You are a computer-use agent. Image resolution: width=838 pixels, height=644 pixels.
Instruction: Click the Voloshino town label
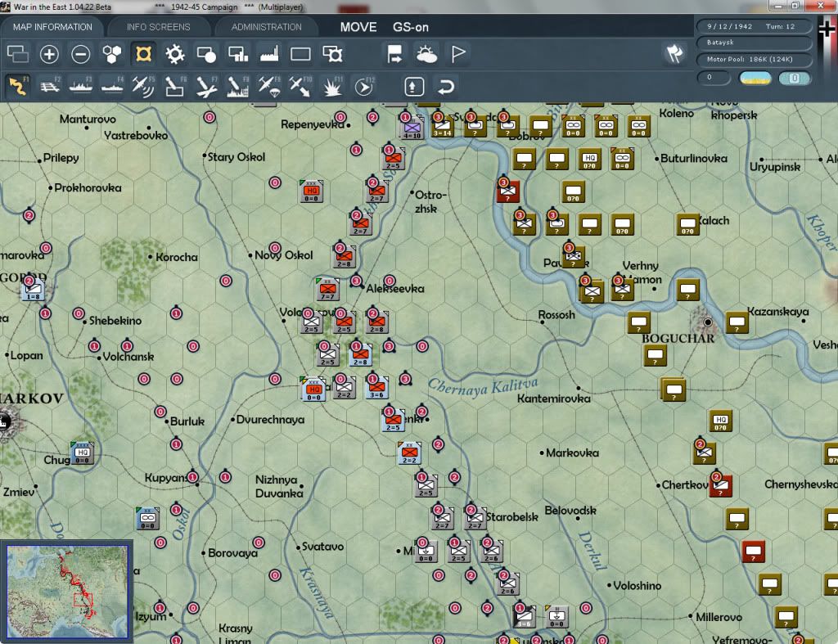point(637,586)
